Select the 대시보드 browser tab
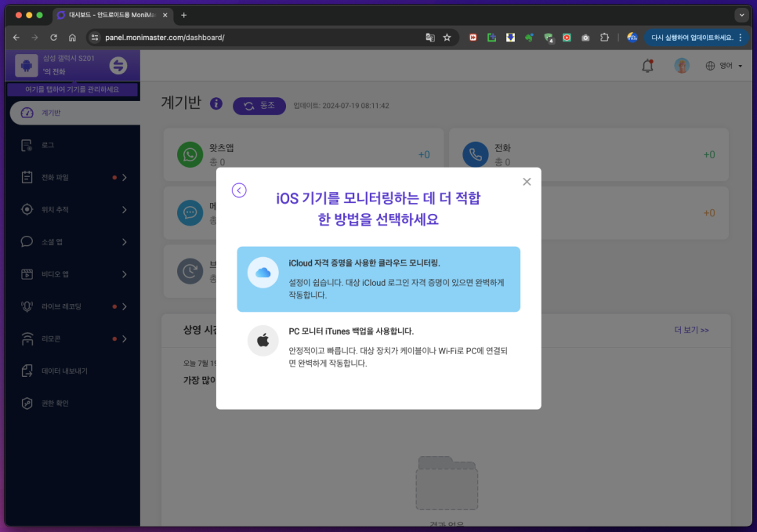Image resolution: width=757 pixels, height=532 pixels. (x=112, y=15)
